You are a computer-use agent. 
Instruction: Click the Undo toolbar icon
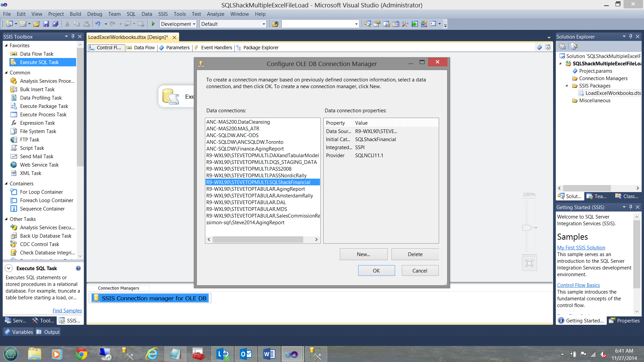(x=98, y=24)
